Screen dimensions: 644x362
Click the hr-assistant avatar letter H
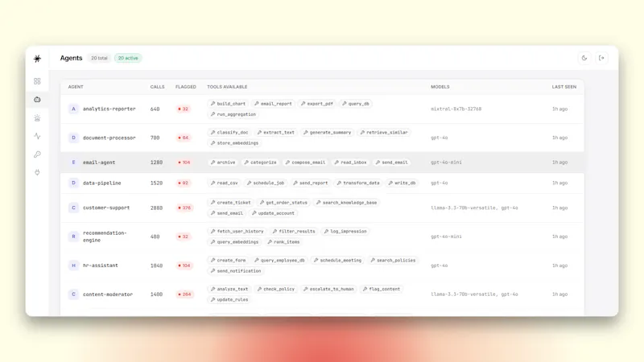(73, 265)
